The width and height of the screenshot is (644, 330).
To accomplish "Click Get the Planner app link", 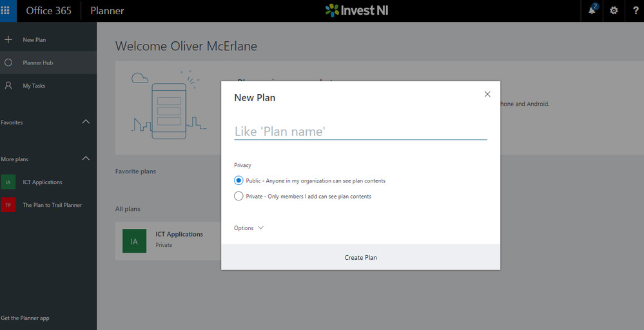I will (25, 318).
